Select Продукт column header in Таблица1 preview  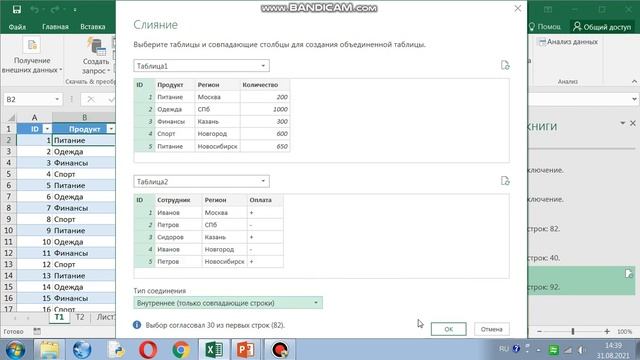click(175, 85)
